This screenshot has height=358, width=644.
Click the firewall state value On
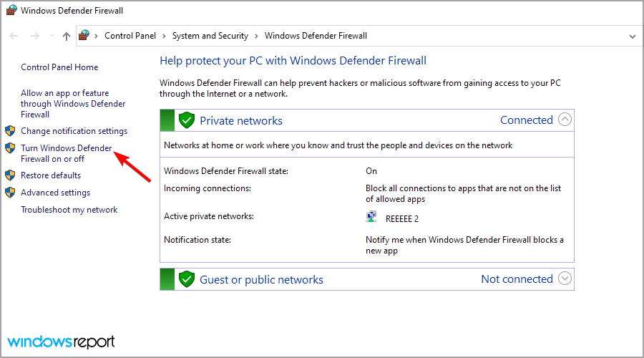point(371,171)
